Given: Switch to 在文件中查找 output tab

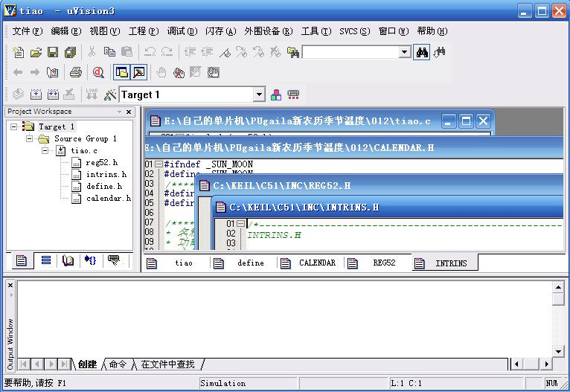Looking at the screenshot, I should pyautogui.click(x=167, y=364).
